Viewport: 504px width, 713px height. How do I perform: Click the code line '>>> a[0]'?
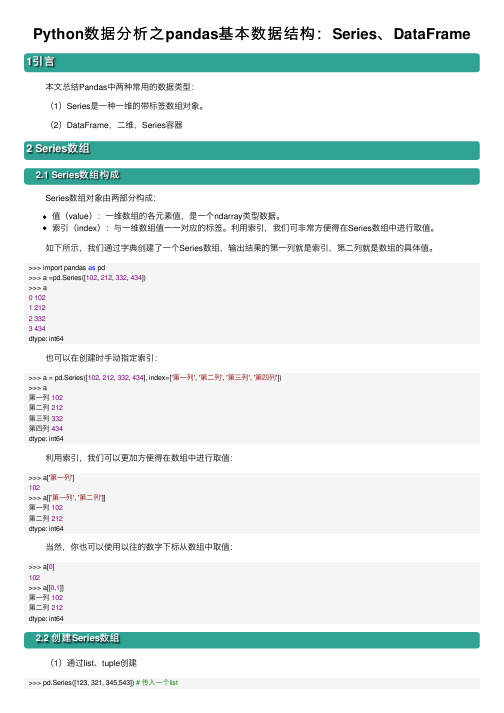point(41,567)
